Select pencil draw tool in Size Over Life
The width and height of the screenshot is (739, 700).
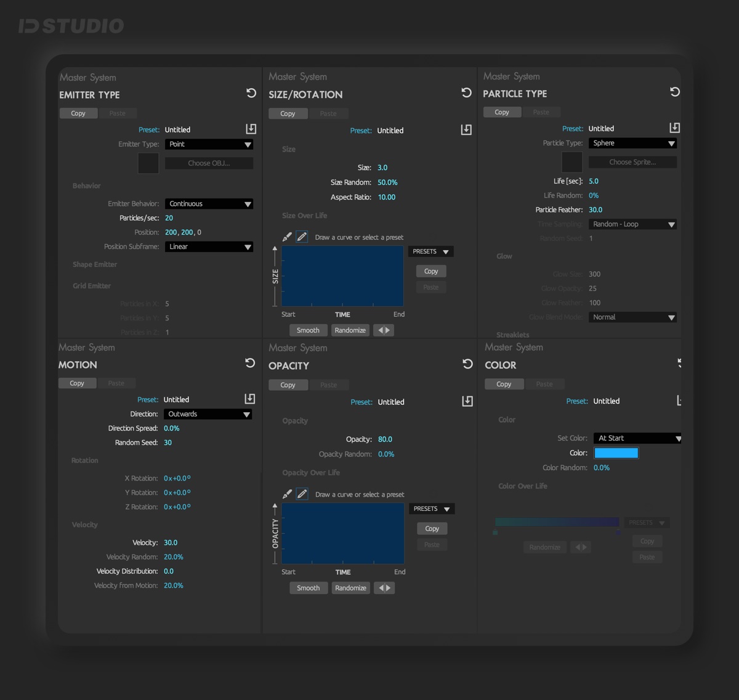[302, 237]
